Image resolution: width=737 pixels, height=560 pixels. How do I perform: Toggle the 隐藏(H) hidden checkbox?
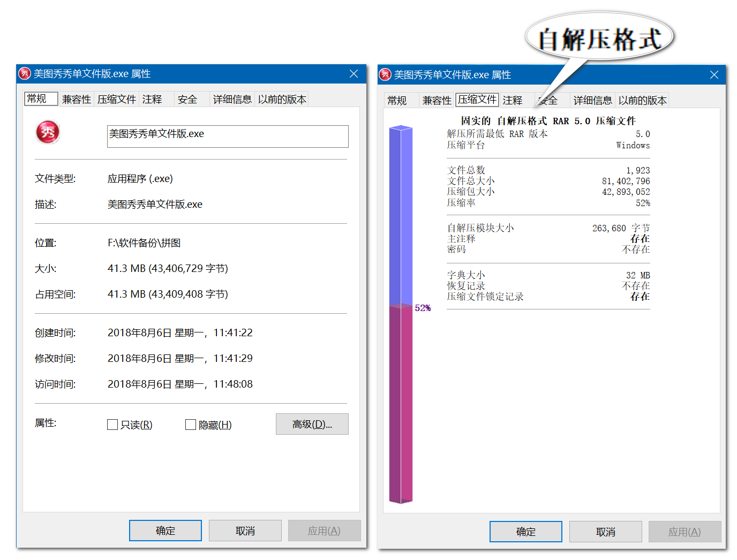191,425
